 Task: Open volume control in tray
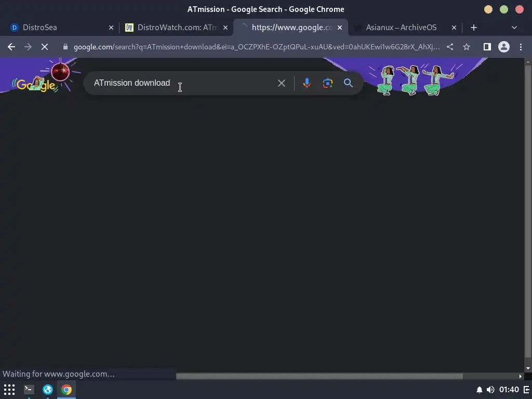[490, 390]
